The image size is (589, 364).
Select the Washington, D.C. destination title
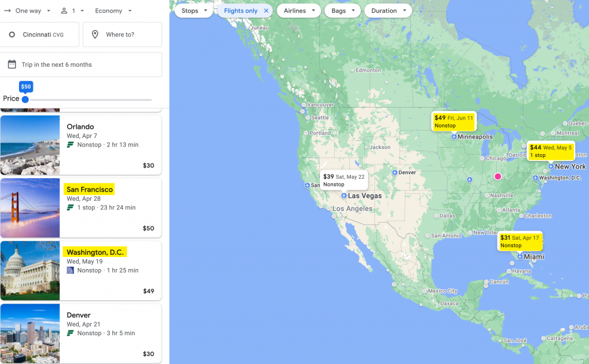95,252
